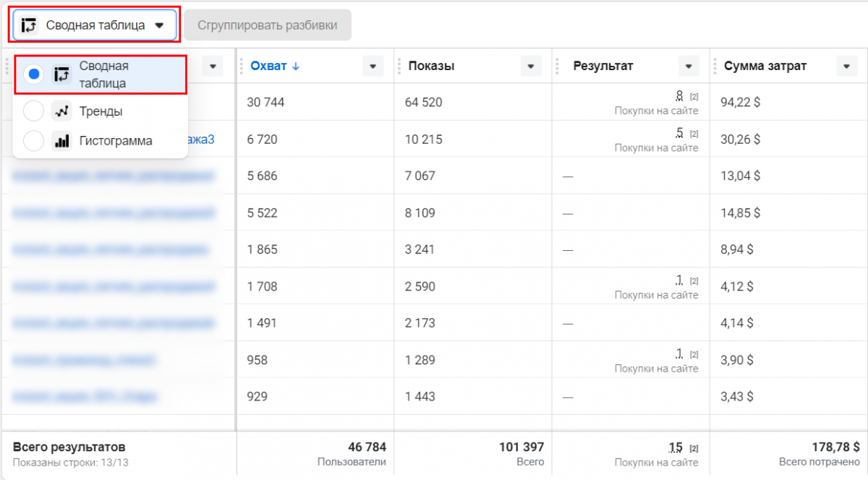Open the Сумма затрат column dropdown arrow
The width and height of the screenshot is (868, 480).
(846, 66)
